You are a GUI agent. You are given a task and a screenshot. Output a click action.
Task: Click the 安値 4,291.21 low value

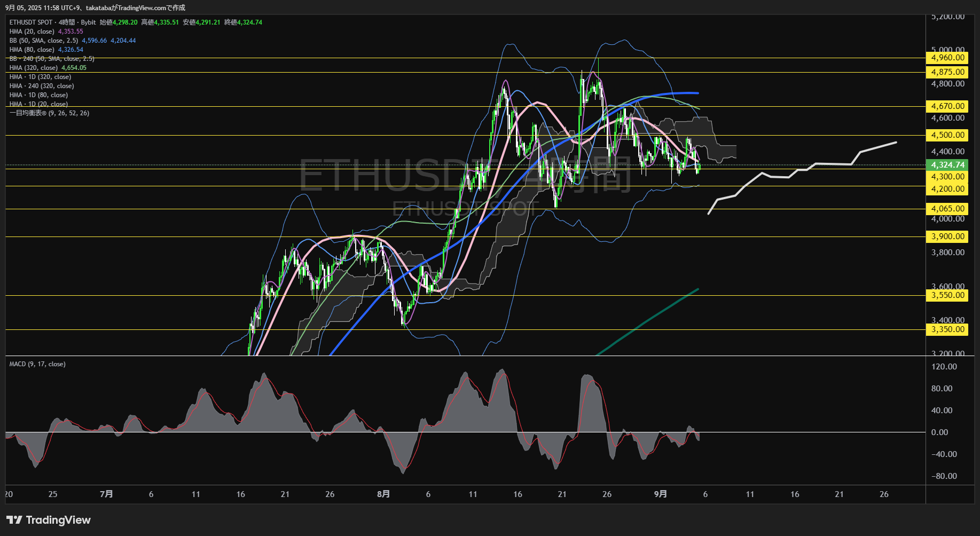click(201, 22)
